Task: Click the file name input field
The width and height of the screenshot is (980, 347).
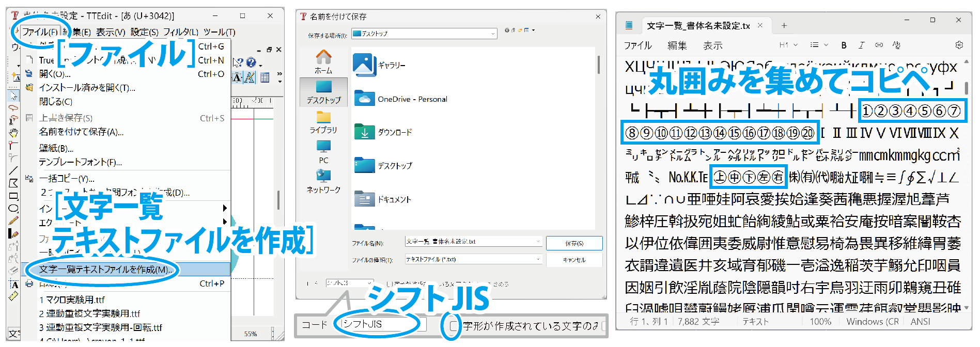Action: point(469,242)
